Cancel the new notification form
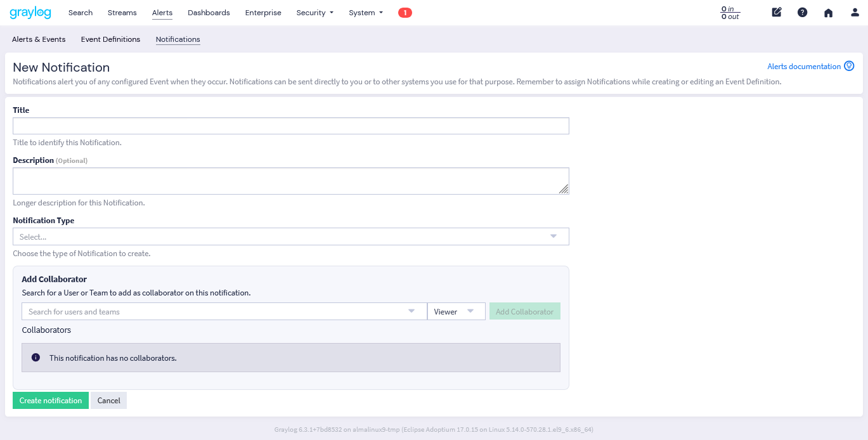The height and width of the screenshot is (440, 868). [108, 401]
